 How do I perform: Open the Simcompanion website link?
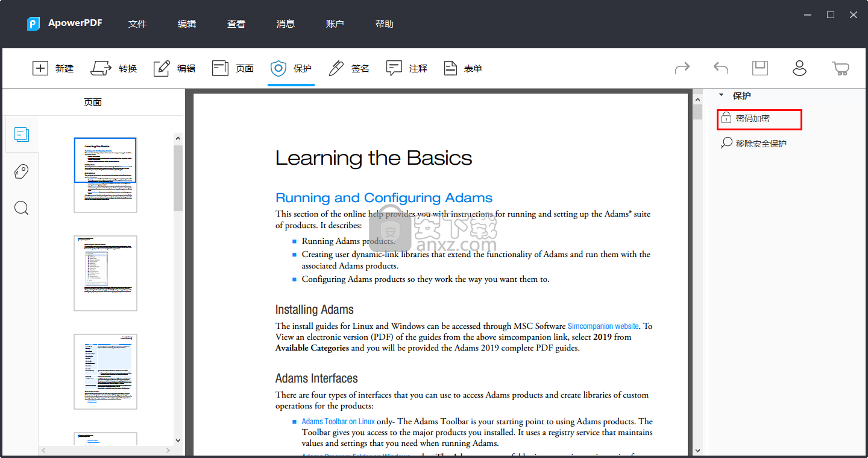point(603,326)
